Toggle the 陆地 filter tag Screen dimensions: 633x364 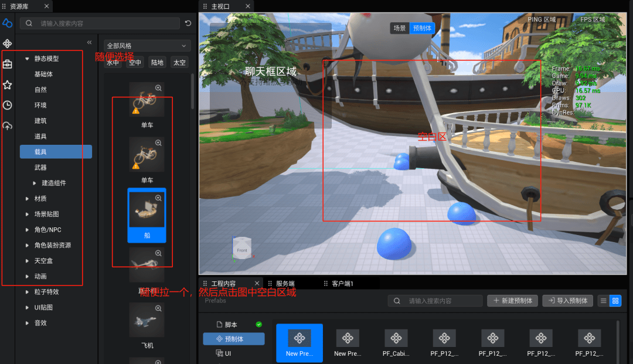pos(157,63)
